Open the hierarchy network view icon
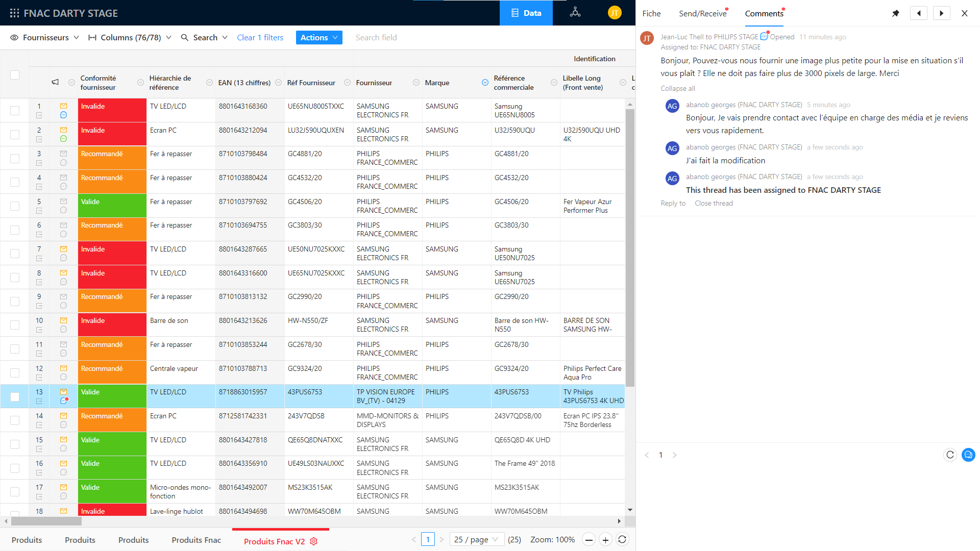 [575, 13]
